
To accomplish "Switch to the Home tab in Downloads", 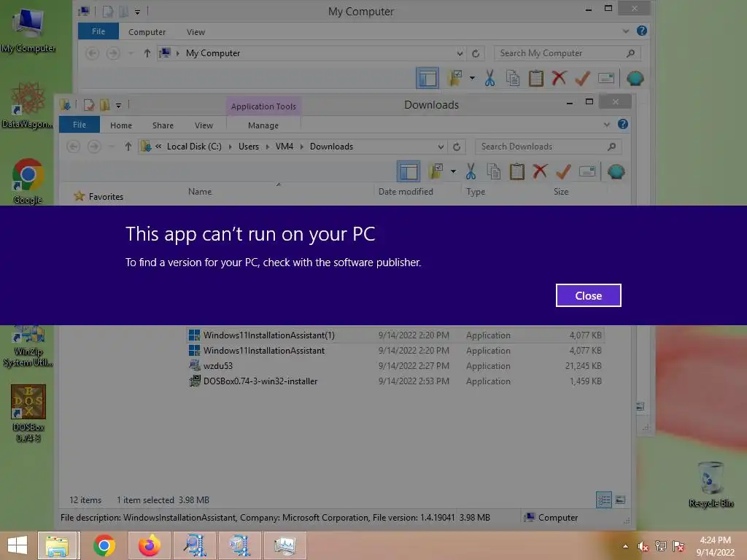I will [121, 125].
